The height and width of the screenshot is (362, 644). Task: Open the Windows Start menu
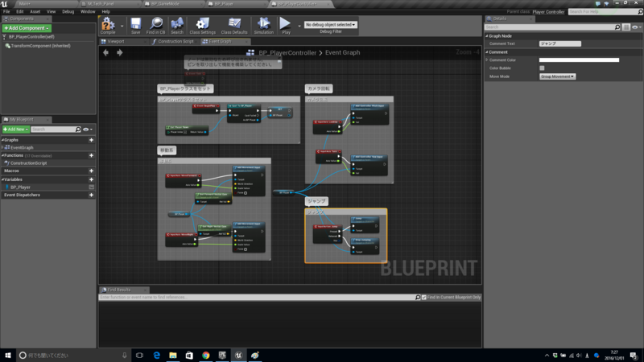[x=8, y=356]
